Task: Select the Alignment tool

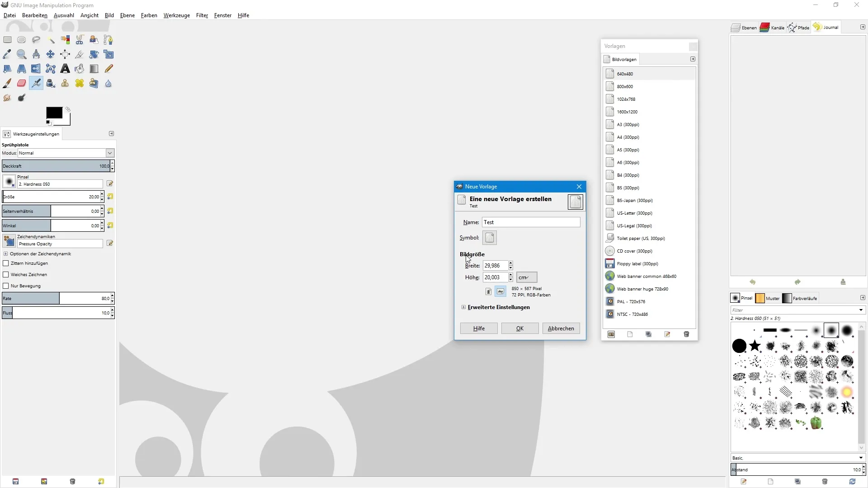Action: [65, 54]
